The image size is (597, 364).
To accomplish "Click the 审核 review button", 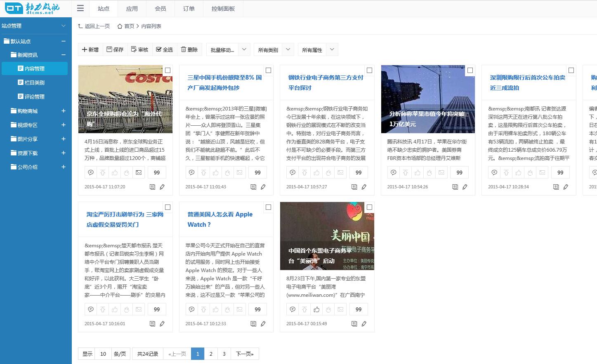I will (140, 49).
